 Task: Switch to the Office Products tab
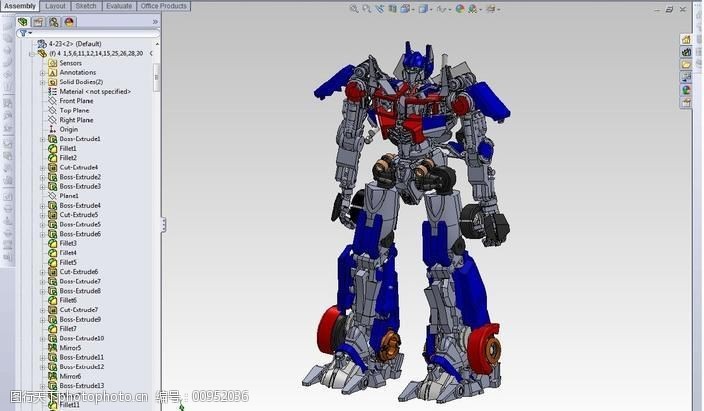(x=163, y=6)
